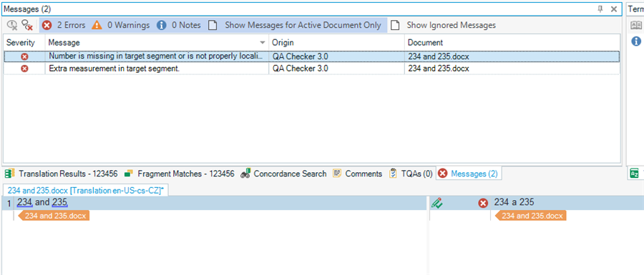This screenshot has width=644, height=275.
Task: Click the target-side orange 234 and 235.docx tag
Action: click(531, 216)
